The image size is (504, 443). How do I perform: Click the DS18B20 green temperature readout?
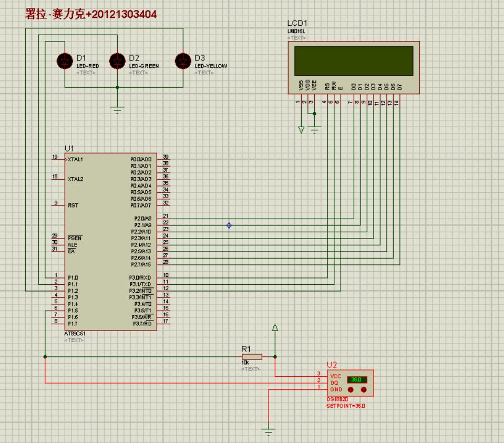click(357, 379)
